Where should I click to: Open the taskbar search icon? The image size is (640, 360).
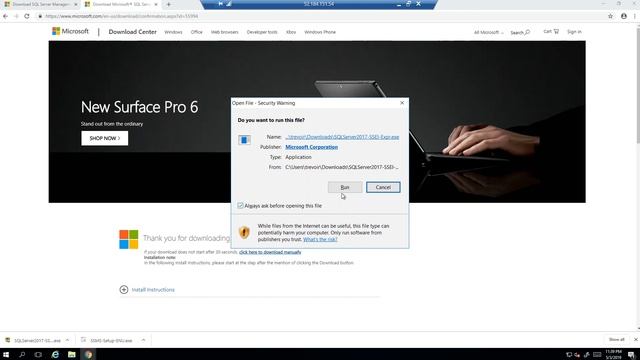click(x=22, y=354)
